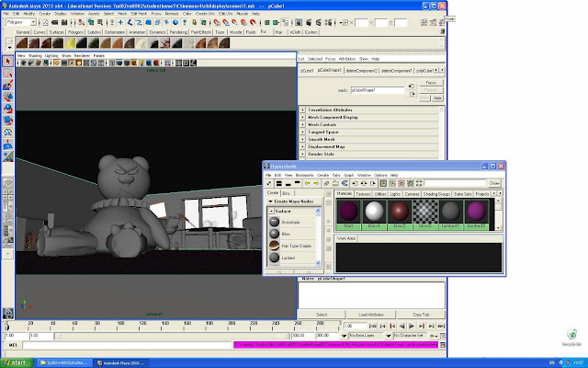Click the go-to-output arrow icon beside mesh field
Screen dimensions: 588x368
(413, 94)
